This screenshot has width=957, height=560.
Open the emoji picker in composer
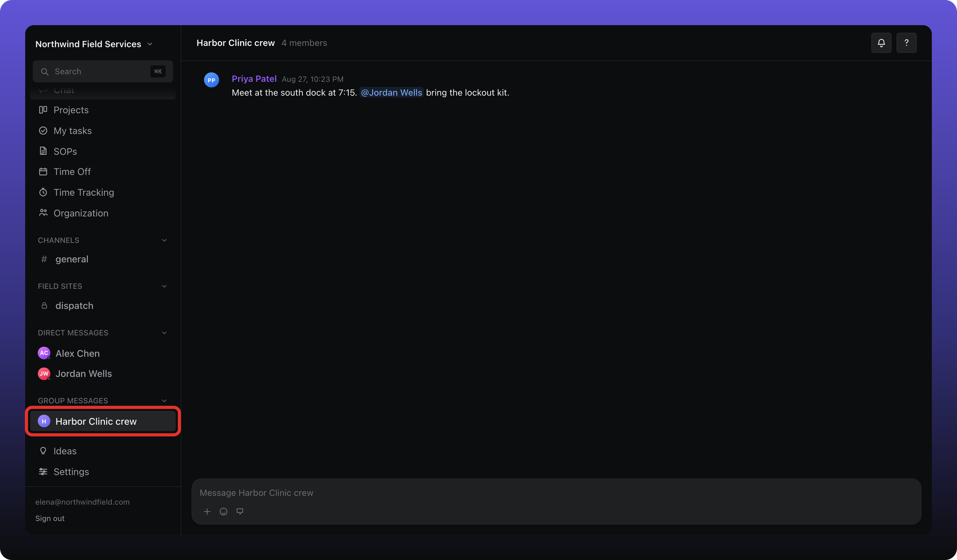(223, 512)
